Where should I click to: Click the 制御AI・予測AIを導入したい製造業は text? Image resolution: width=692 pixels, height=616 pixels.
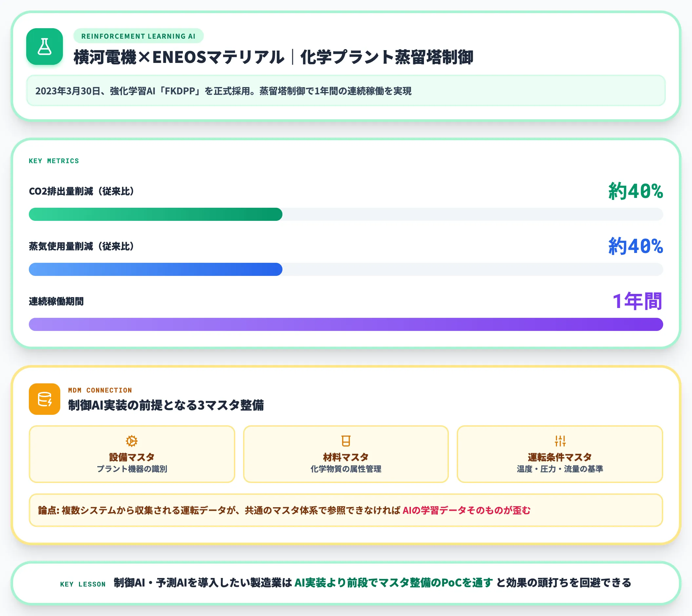[203, 583]
